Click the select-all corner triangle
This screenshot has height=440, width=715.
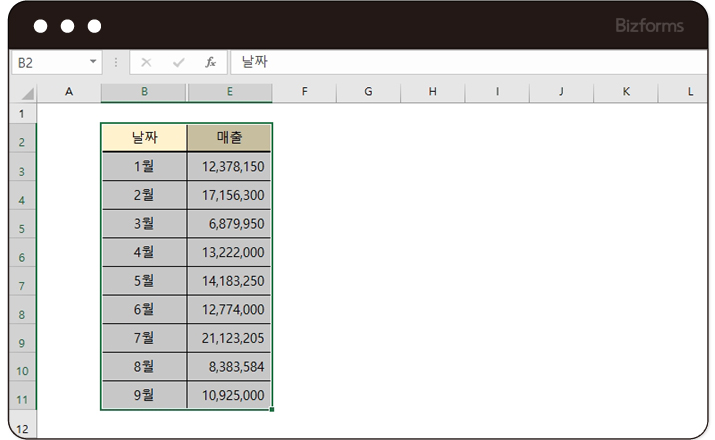(x=26, y=93)
